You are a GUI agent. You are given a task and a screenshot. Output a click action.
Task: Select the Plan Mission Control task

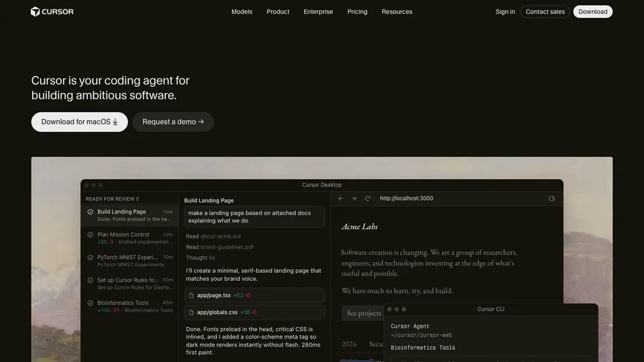point(129,238)
